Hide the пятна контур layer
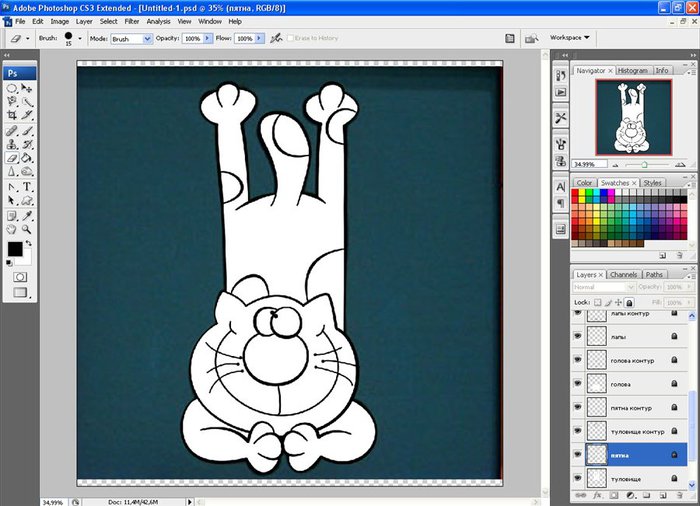The image size is (700, 506). coord(578,407)
